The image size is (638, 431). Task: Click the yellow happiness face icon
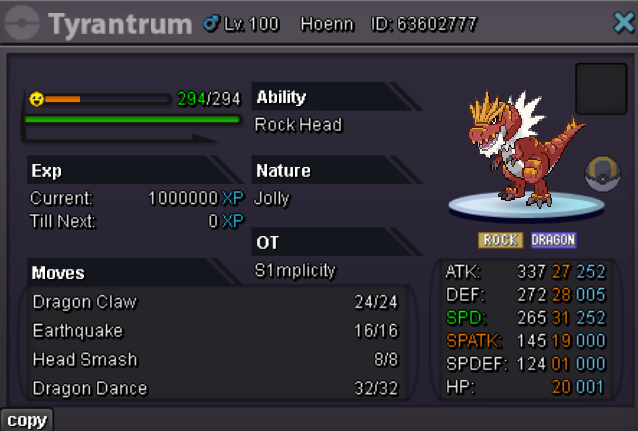pos(37,99)
